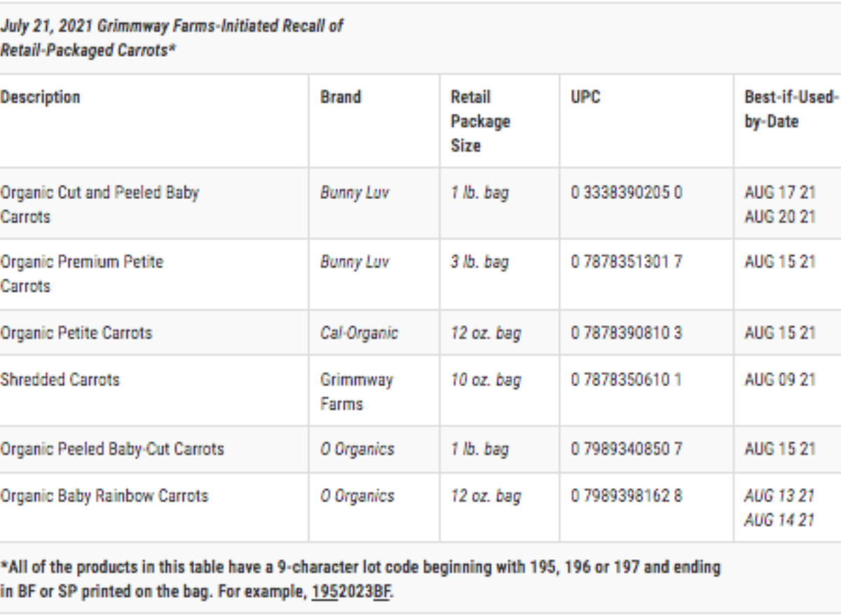Click the 10 oz. bag size cell
841x616 pixels.
(486, 380)
